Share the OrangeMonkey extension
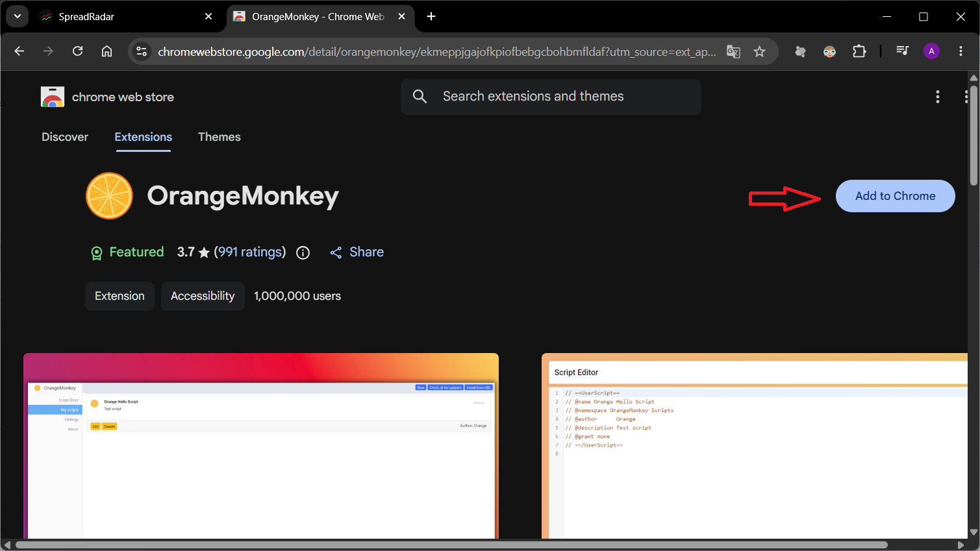 [x=357, y=252]
